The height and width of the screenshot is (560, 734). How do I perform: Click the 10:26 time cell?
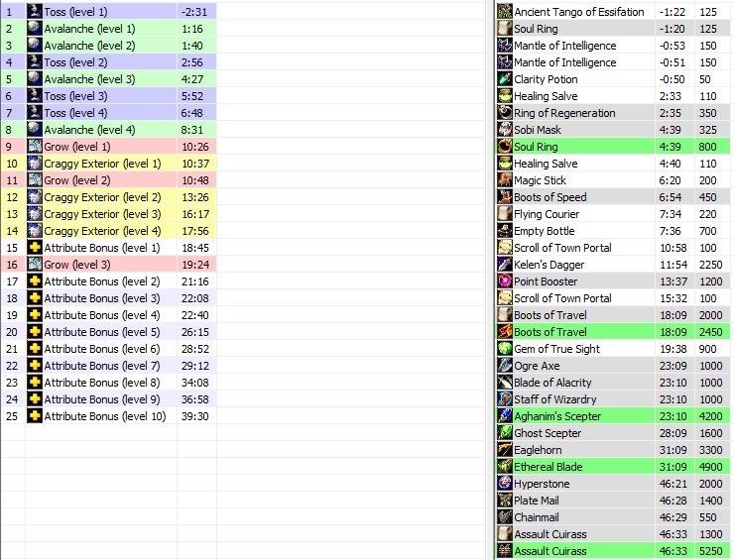[195, 147]
